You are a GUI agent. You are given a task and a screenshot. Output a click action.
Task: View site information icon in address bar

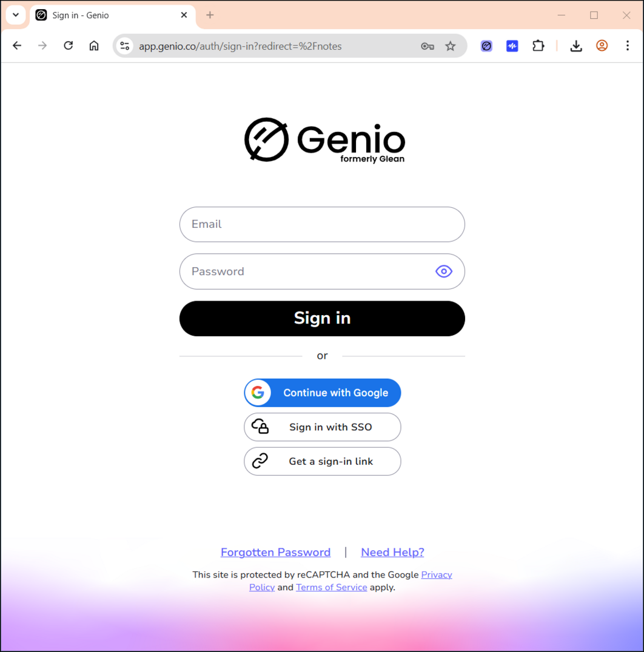point(124,46)
